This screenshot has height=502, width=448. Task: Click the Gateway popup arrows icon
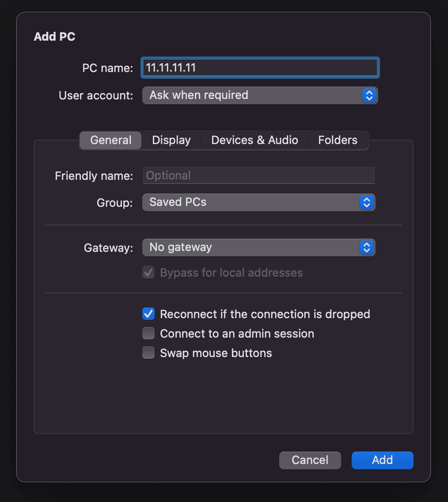tap(367, 247)
